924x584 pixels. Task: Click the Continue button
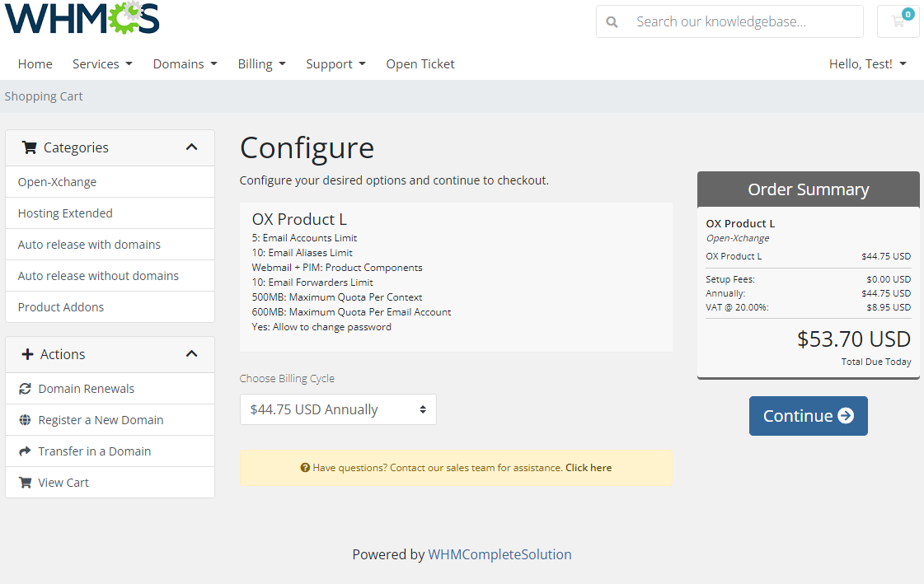[x=808, y=416]
